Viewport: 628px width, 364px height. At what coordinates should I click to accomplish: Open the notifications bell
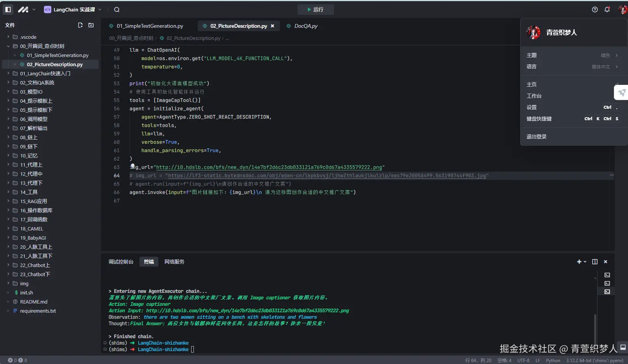tap(607, 10)
